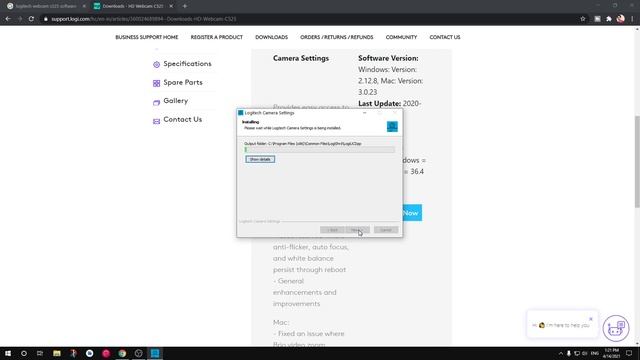
Task: Click the browser forward arrow
Action: [x=20, y=19]
